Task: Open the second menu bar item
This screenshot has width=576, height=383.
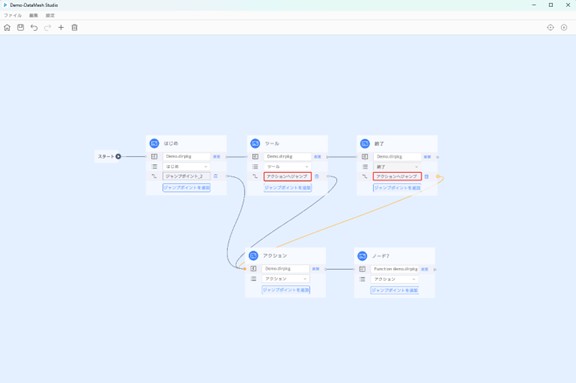Action: [x=33, y=15]
